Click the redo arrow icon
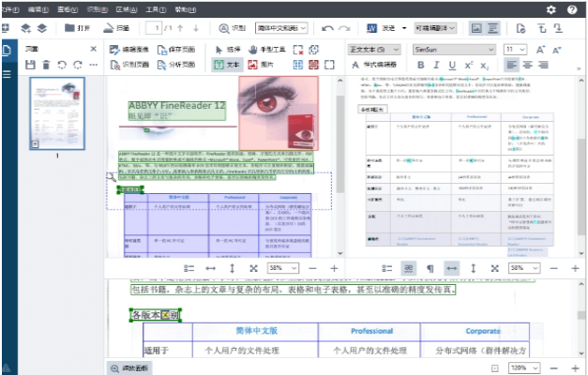 point(344,28)
